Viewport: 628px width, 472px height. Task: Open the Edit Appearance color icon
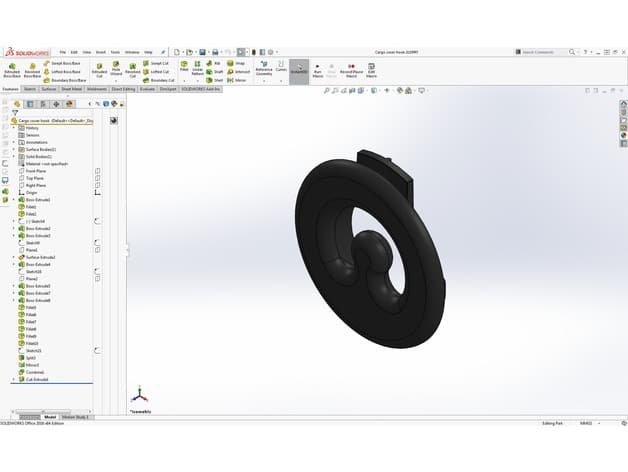pyautogui.click(x=400, y=91)
